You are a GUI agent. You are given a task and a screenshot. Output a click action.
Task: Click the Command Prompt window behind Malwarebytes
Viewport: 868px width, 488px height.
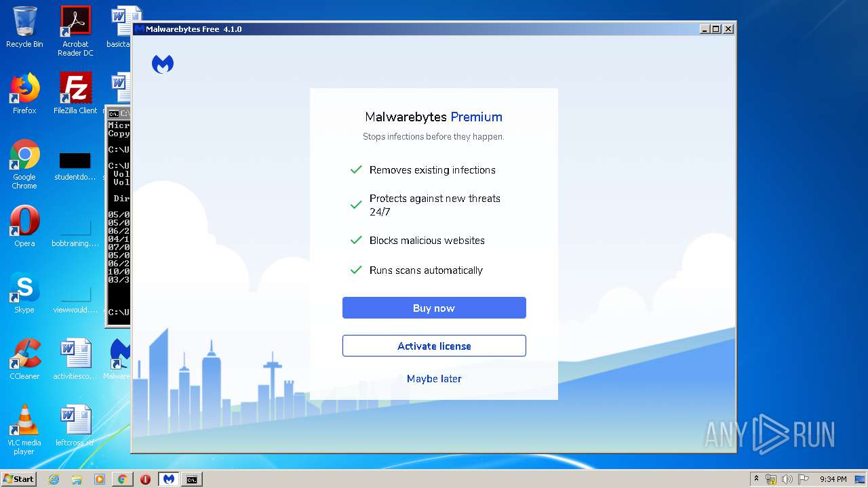pos(118,217)
